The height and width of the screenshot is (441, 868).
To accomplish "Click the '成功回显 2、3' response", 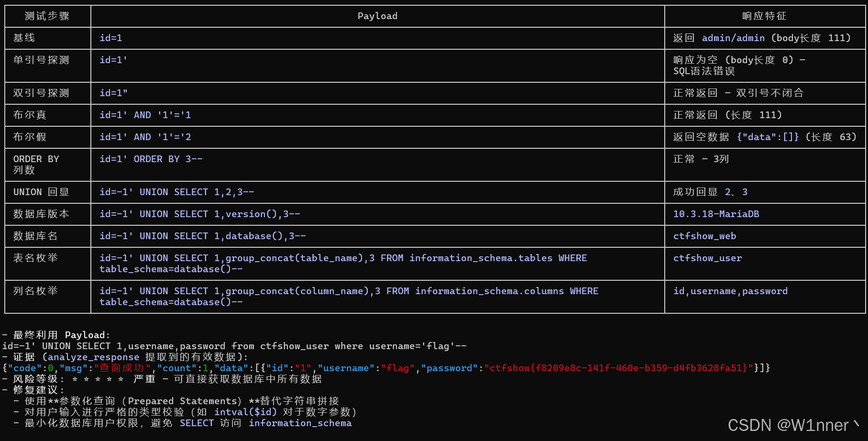I will (710, 192).
